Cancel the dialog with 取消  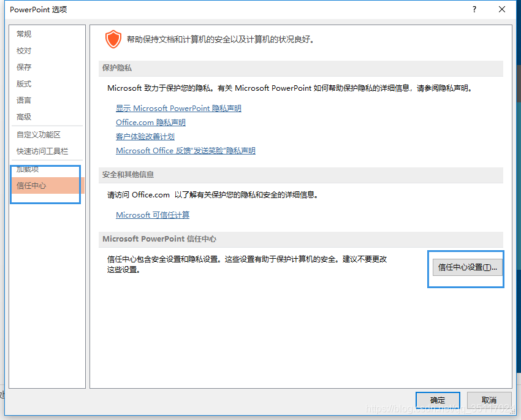(489, 400)
